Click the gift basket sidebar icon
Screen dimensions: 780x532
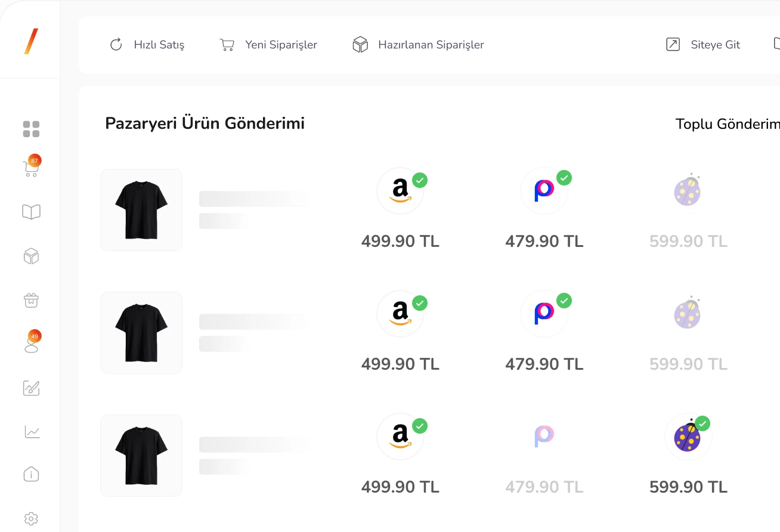pyautogui.click(x=31, y=300)
